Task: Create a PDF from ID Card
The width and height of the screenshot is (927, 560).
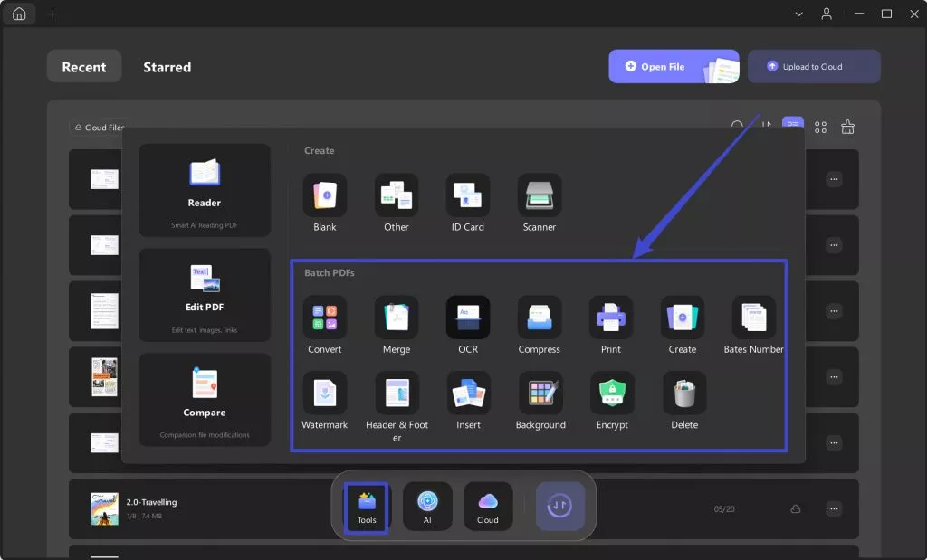Action: point(468,203)
